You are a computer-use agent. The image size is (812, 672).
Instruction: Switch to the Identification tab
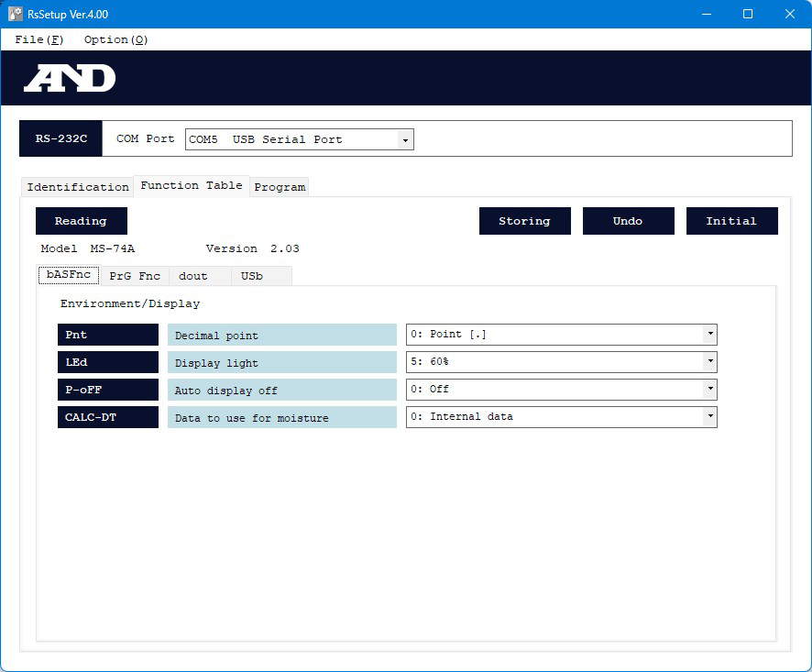(x=78, y=187)
